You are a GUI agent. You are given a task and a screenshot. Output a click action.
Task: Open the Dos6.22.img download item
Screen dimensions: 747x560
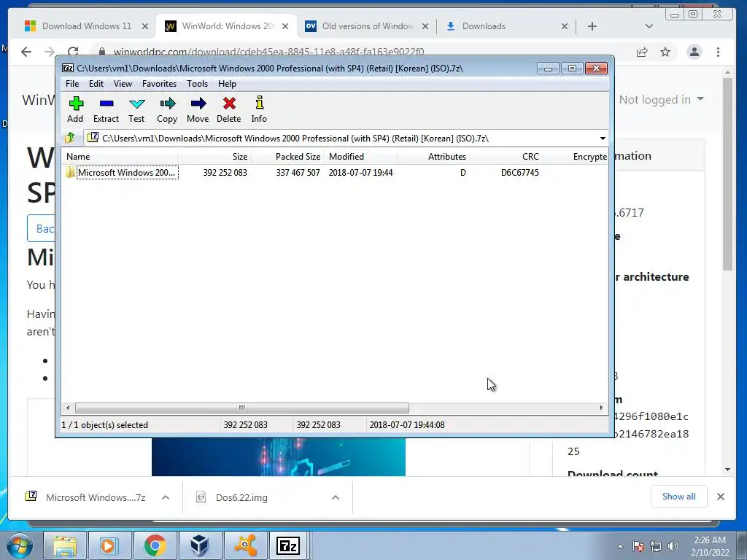233,497
